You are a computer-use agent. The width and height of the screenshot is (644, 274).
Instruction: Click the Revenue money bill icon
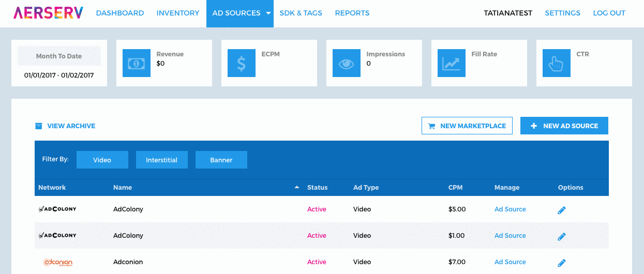136,63
